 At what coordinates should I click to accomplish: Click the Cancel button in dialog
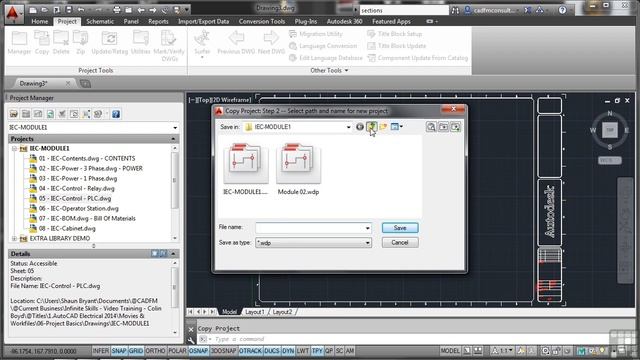tap(400, 242)
